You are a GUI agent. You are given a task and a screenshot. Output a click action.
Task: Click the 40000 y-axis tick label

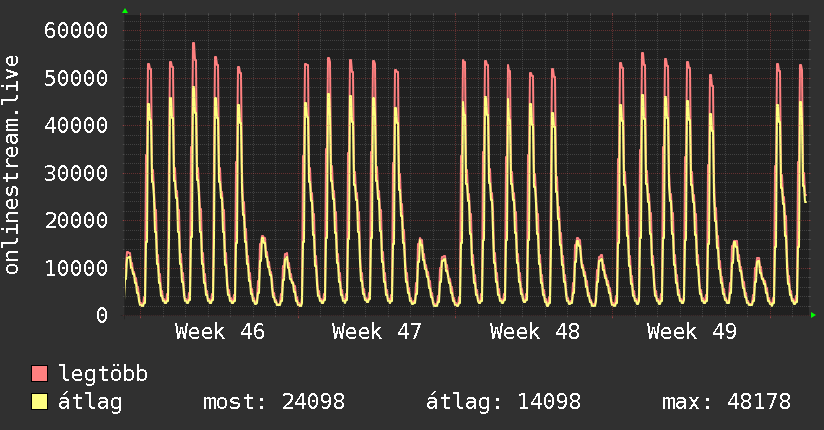(x=76, y=126)
